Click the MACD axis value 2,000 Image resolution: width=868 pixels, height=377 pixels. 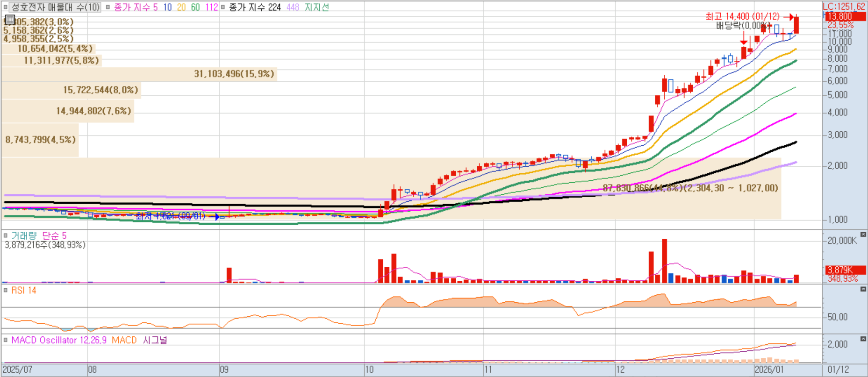(x=837, y=344)
